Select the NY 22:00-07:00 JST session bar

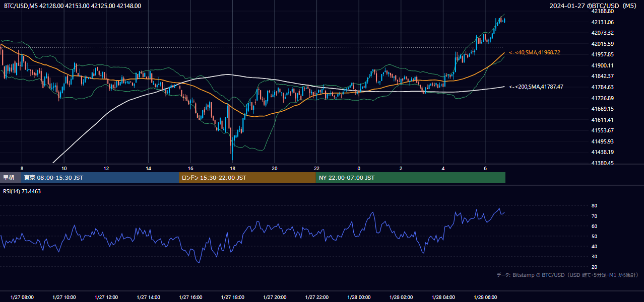coord(411,178)
